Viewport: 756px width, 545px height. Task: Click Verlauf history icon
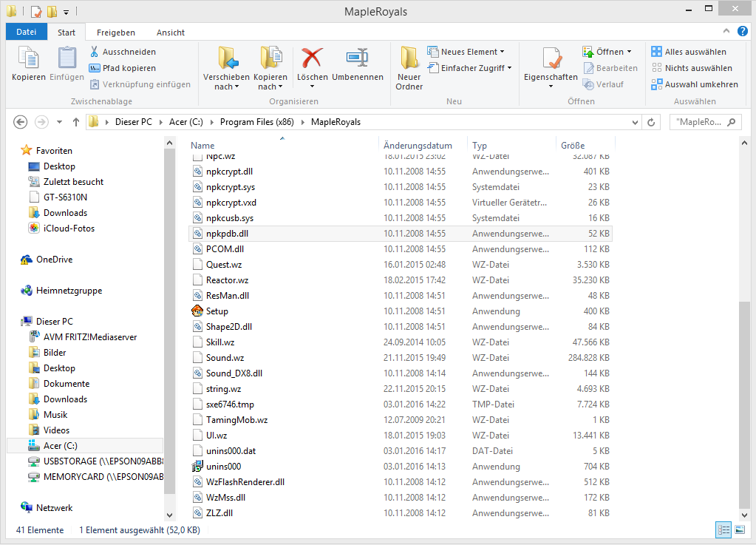tap(588, 84)
